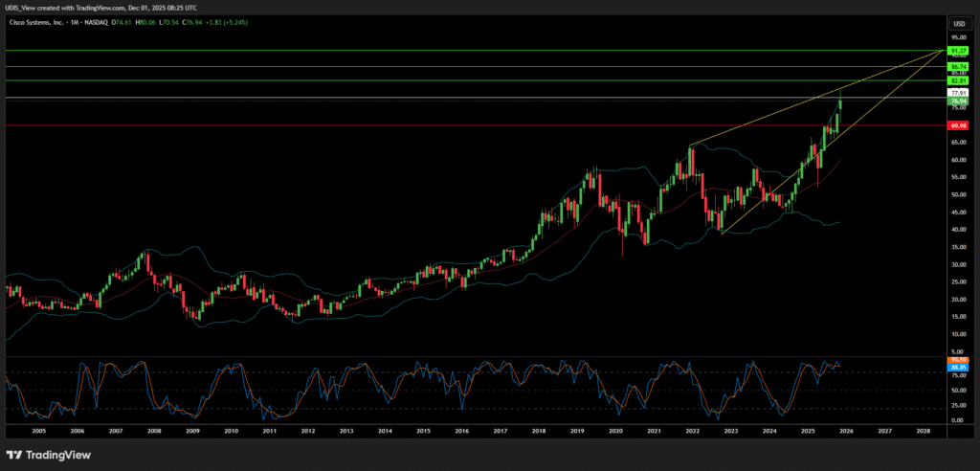Click the orange oscillator value label
The image size is (980, 471).
(x=958, y=361)
